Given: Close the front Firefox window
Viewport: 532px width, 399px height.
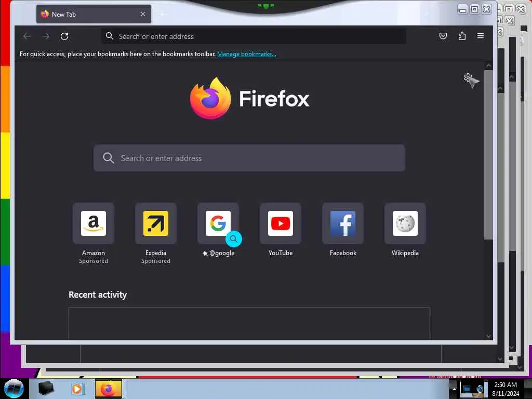Looking at the screenshot, I should (487, 9).
